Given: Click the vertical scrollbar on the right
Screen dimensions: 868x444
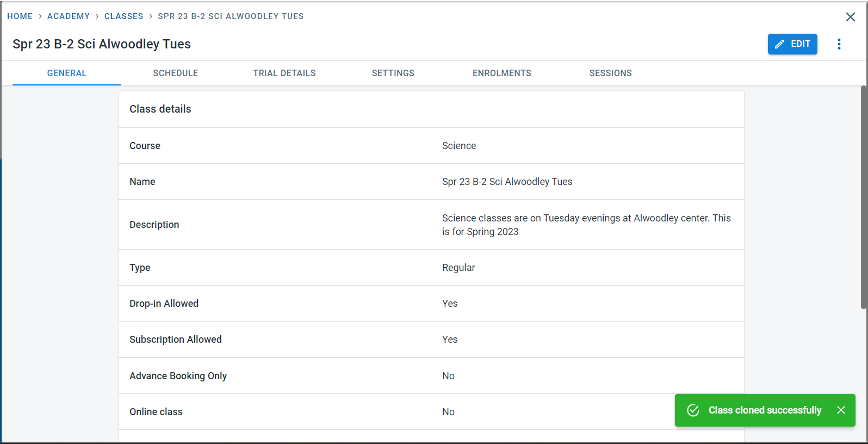Looking at the screenshot, I should point(863,197).
